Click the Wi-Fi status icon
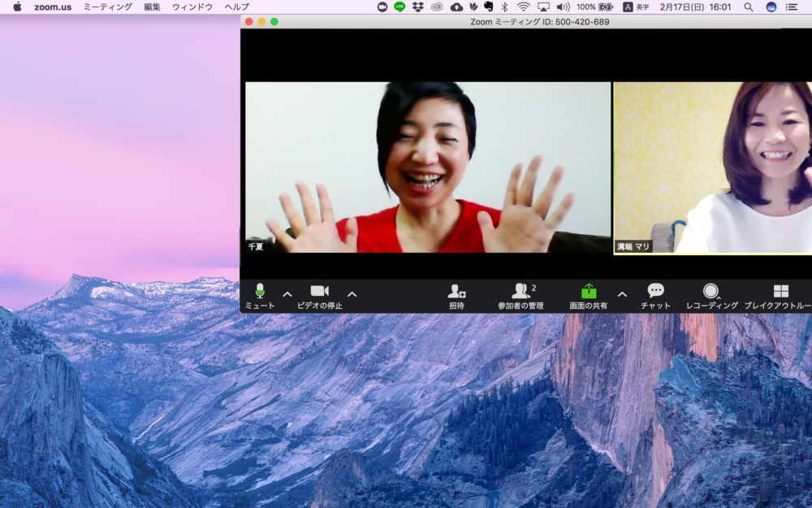Image resolution: width=812 pixels, height=508 pixels. click(x=523, y=7)
